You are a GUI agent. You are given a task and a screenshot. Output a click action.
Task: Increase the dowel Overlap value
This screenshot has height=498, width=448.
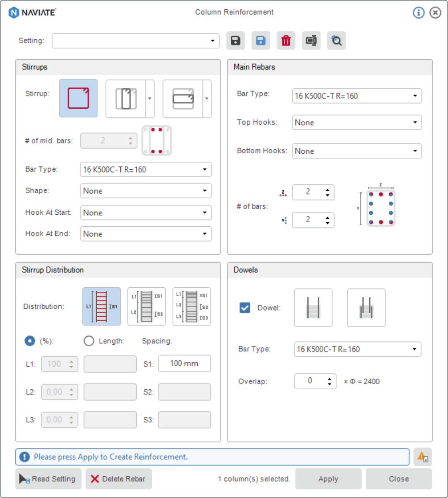(x=329, y=379)
